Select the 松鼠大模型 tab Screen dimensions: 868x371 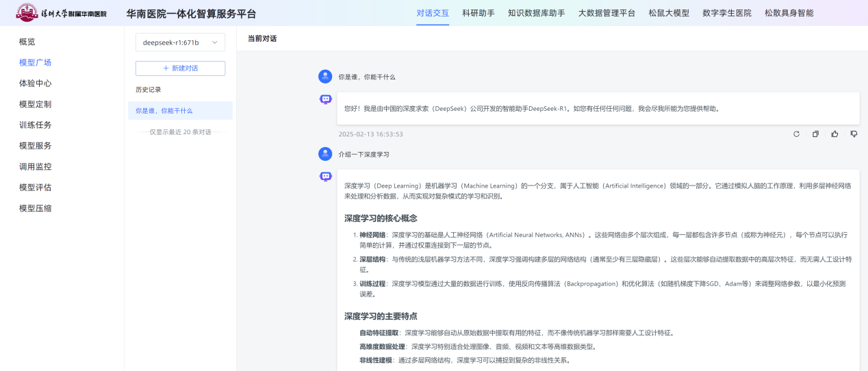(669, 13)
